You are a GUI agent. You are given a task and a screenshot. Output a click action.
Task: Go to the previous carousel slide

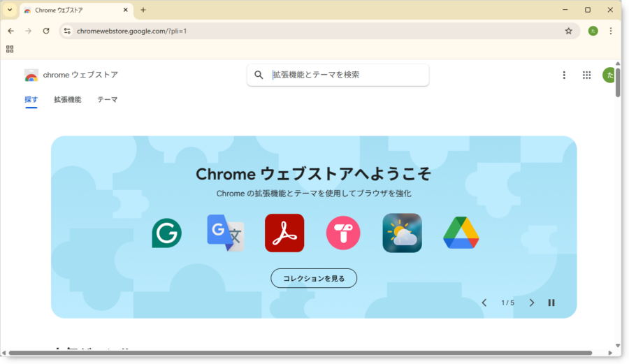(x=484, y=303)
